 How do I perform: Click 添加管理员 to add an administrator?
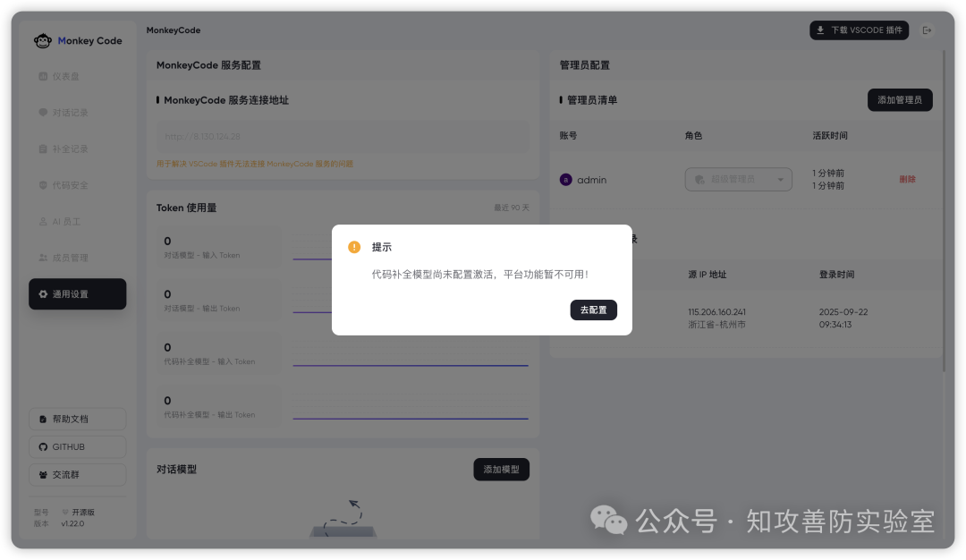pos(899,99)
